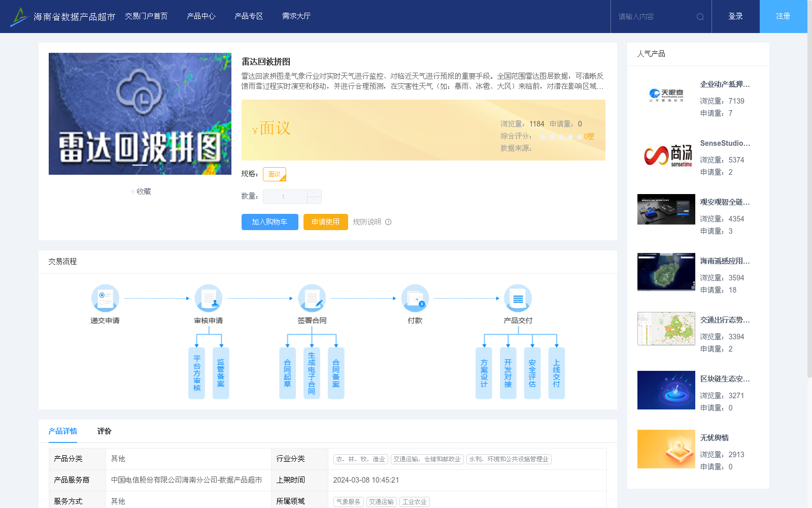Screen dimensions: 812x508
Task: Open the 规则说明 link
Action: [x=367, y=222]
